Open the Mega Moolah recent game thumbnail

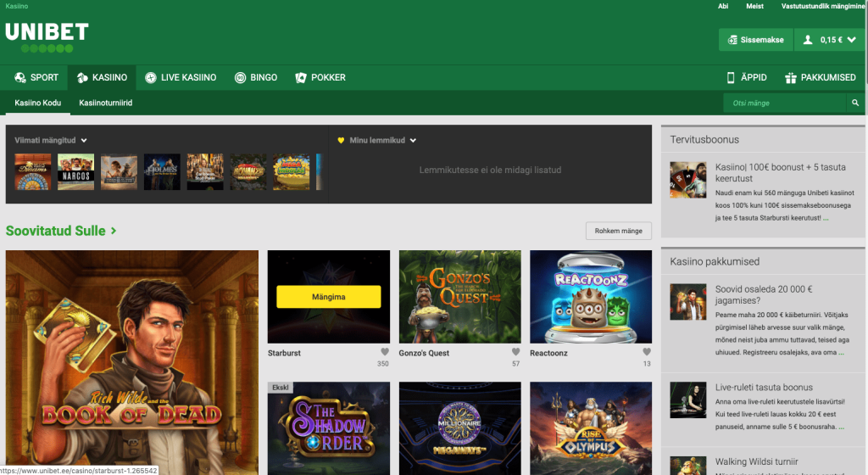point(292,172)
